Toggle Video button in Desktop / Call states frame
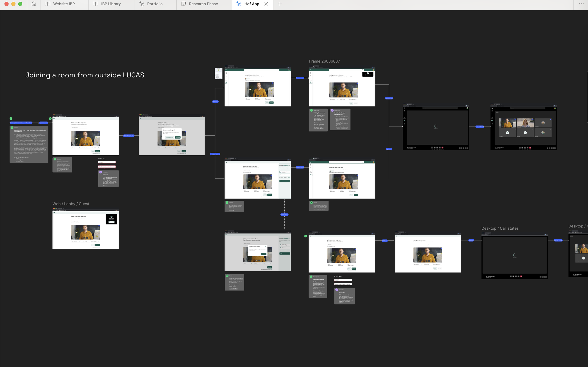588x367 pixels. click(513, 276)
